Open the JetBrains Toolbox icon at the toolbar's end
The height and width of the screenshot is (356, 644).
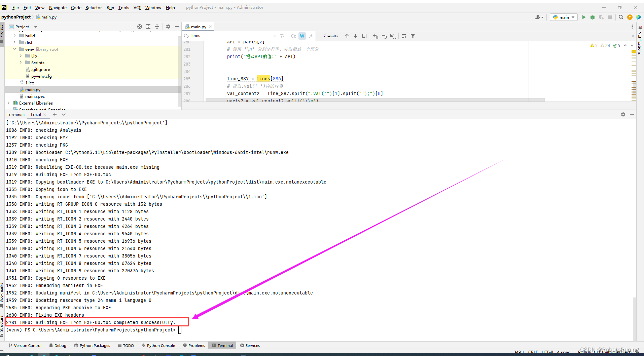click(638, 17)
